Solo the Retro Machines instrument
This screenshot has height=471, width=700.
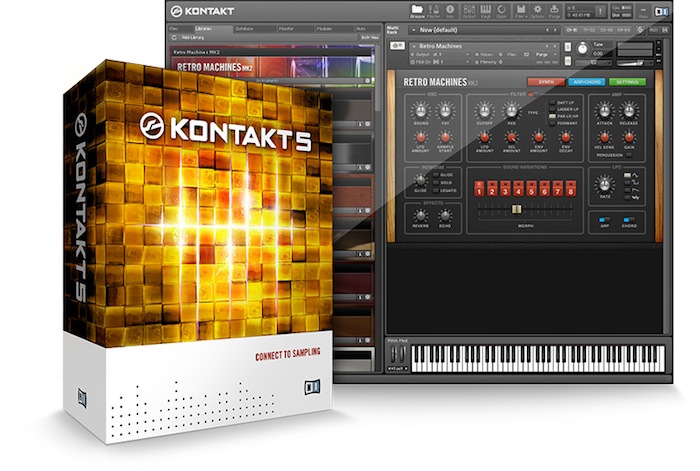tap(568, 47)
